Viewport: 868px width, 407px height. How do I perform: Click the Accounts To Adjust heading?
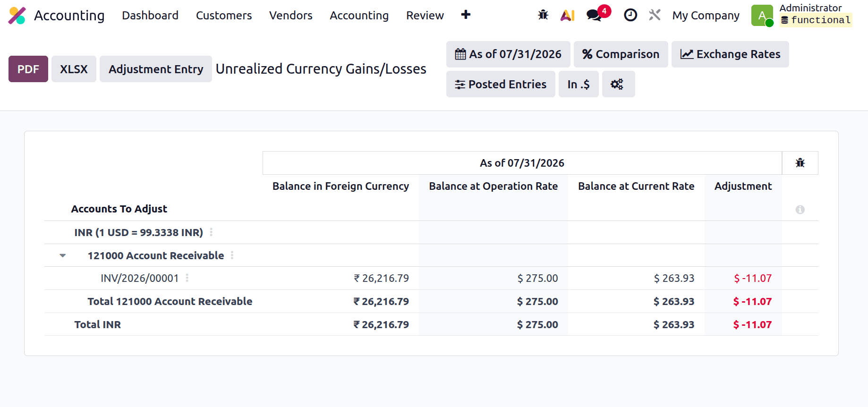(119, 209)
